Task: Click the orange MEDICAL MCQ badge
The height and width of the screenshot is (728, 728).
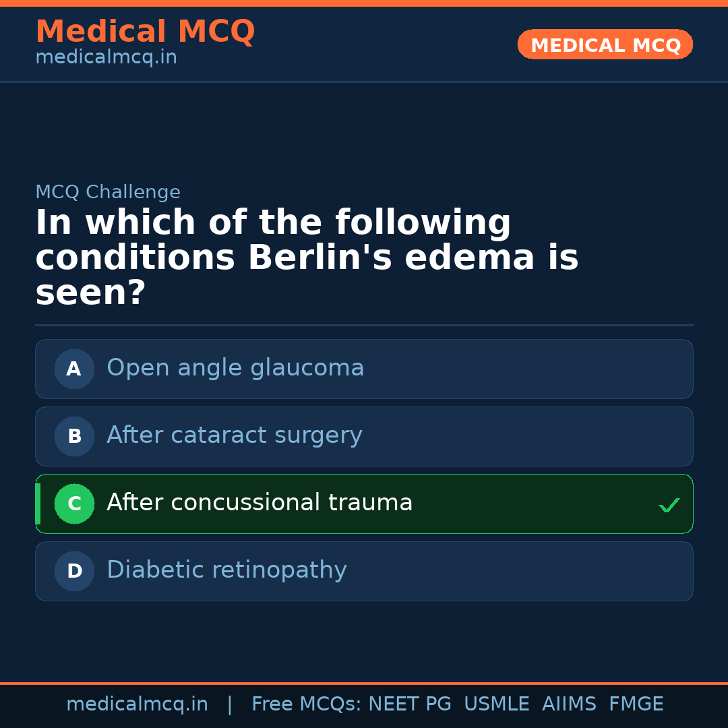Action: click(x=605, y=44)
